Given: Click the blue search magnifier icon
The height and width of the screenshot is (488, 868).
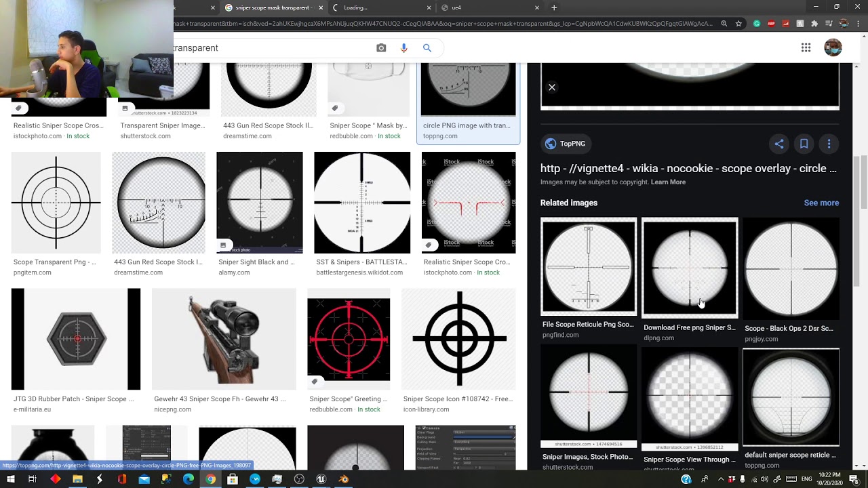Looking at the screenshot, I should (x=427, y=48).
